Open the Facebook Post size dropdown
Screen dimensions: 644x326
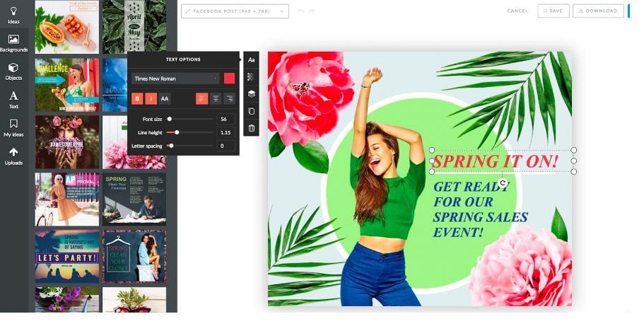pyautogui.click(x=235, y=11)
